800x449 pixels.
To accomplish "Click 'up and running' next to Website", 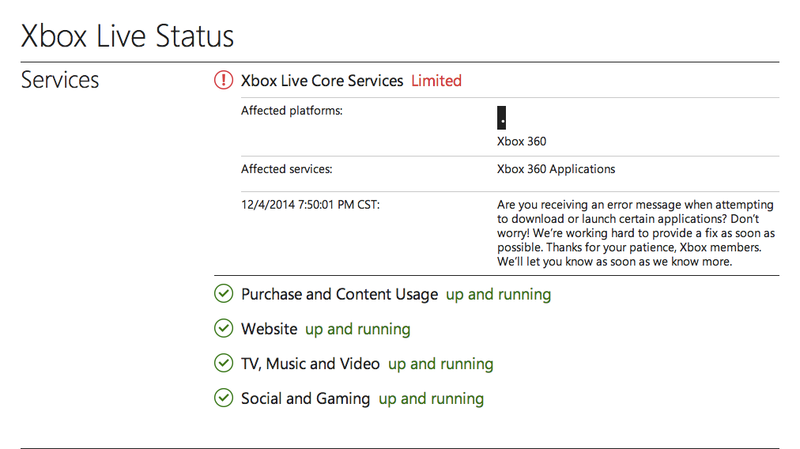I will [358, 330].
